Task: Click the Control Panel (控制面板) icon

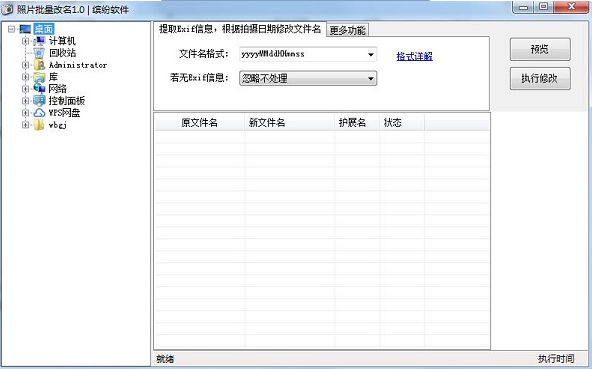Action: click(x=39, y=101)
